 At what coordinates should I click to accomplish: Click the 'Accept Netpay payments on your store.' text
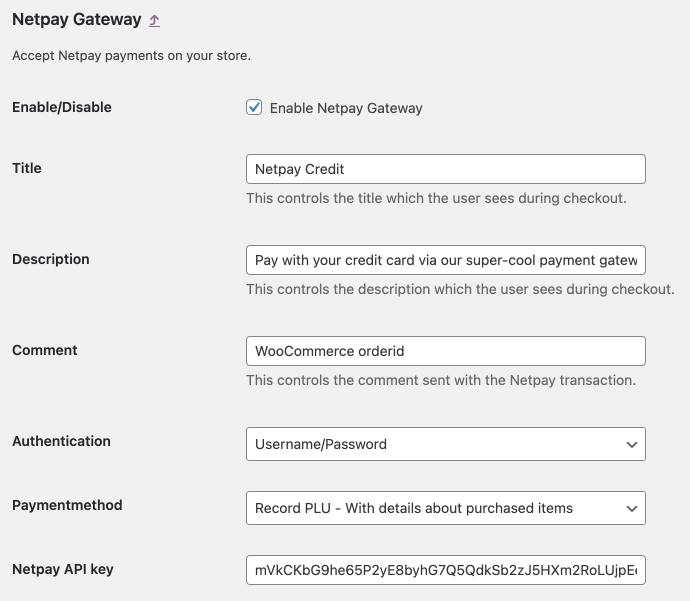click(132, 56)
